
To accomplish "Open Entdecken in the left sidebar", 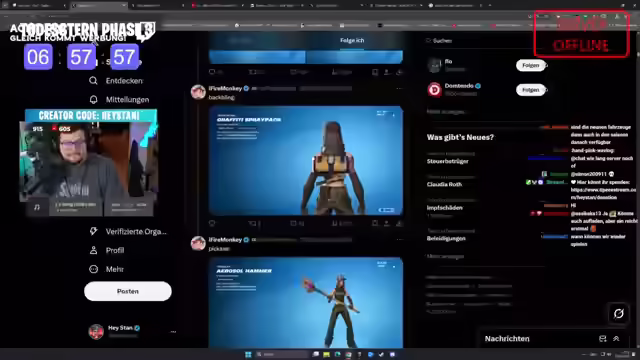I will tap(124, 81).
